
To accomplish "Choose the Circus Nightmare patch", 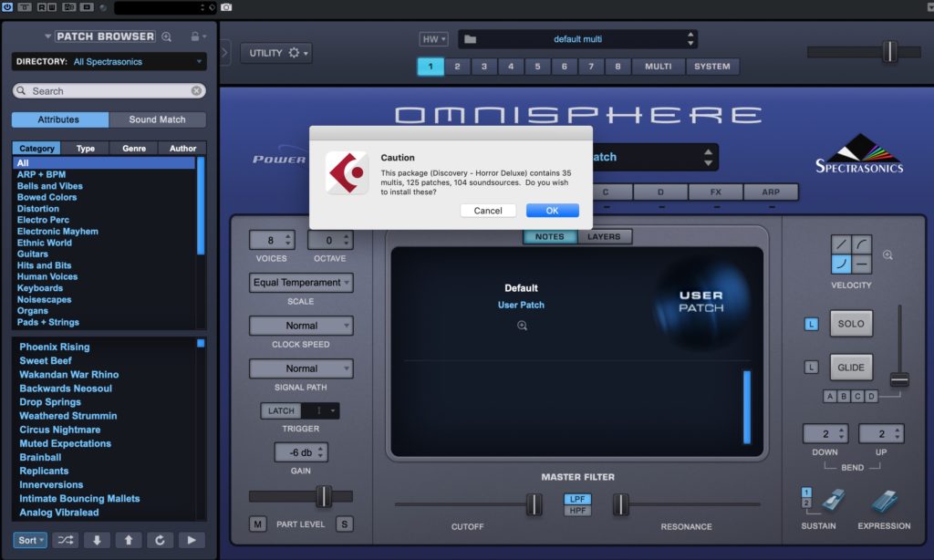I will (x=59, y=430).
